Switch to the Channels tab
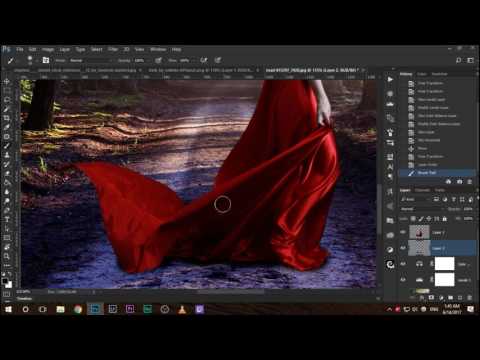 [x=422, y=190]
